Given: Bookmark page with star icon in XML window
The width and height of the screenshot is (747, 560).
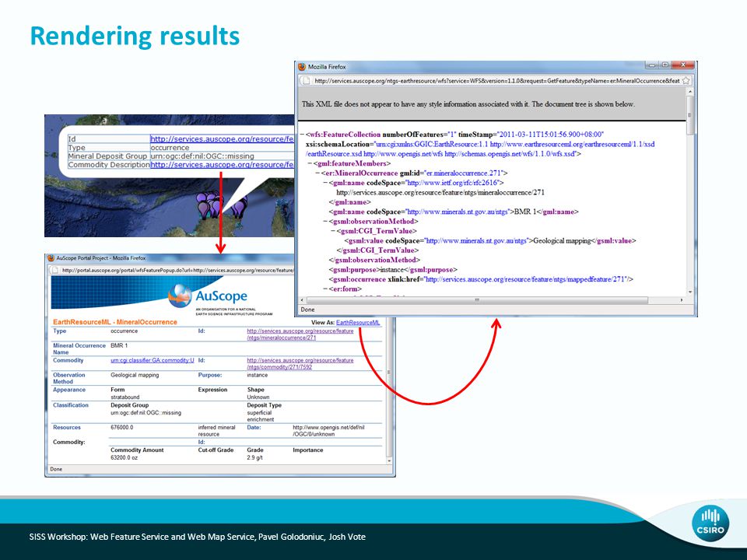Looking at the screenshot, I should (686, 81).
